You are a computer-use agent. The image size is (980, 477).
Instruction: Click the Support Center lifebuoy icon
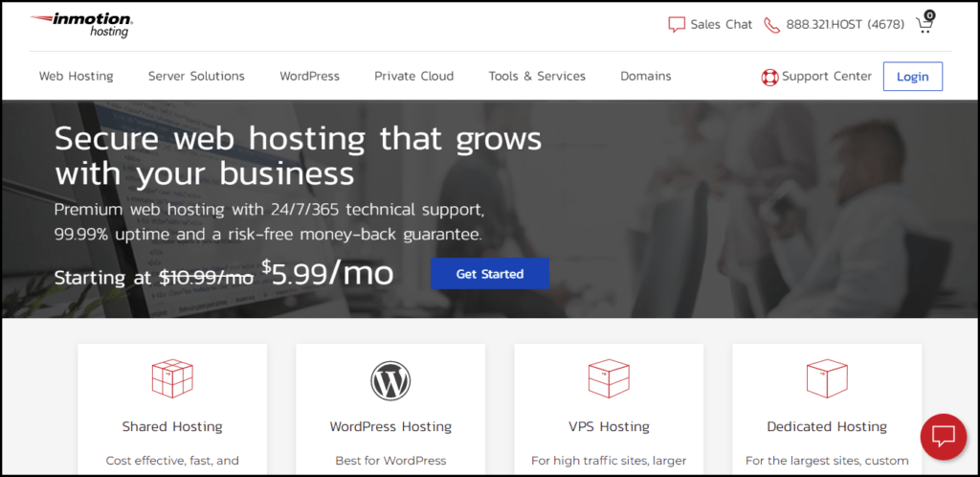pyautogui.click(x=769, y=77)
